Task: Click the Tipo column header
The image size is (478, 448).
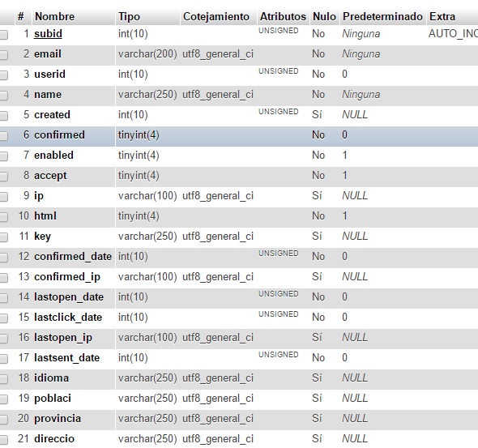Action: tap(129, 16)
